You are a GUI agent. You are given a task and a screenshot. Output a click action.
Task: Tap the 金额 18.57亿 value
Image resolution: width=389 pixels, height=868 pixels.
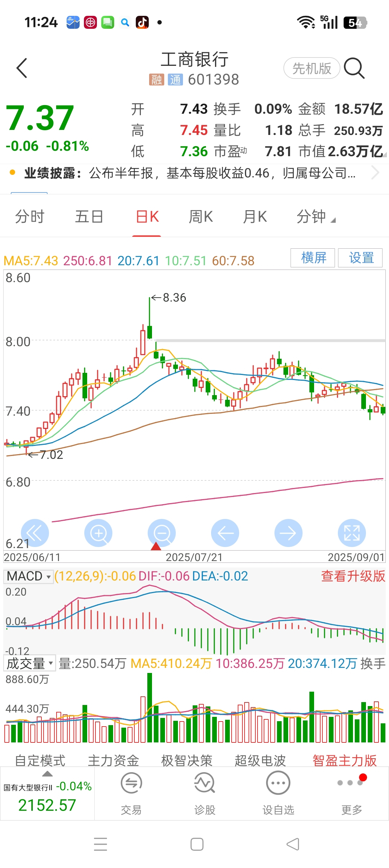(358, 109)
